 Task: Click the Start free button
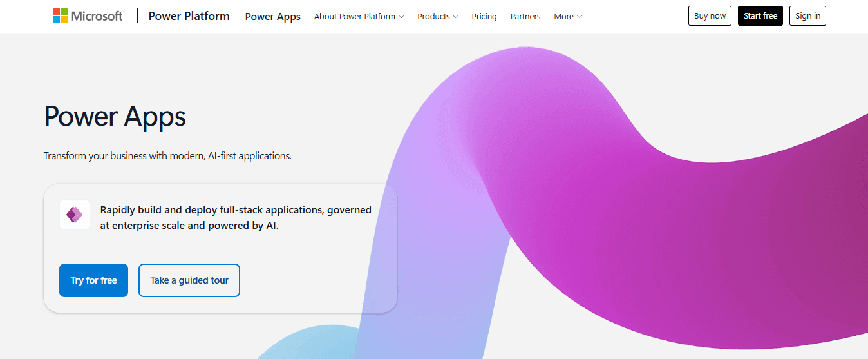[760, 16]
